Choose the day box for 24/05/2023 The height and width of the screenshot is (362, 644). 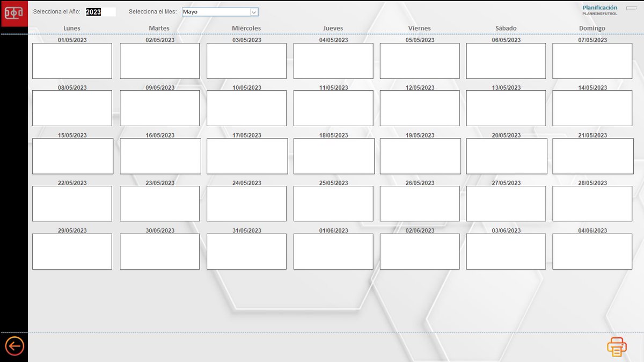click(x=246, y=204)
